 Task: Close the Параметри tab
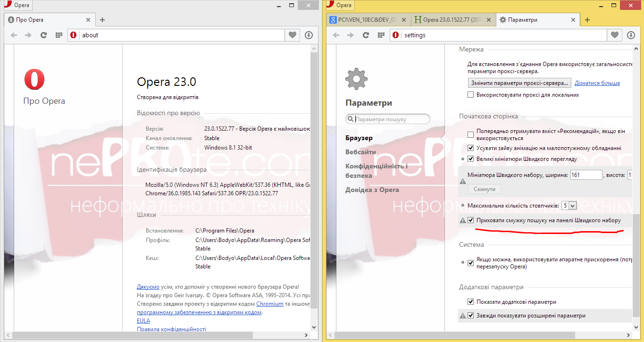[x=572, y=20]
